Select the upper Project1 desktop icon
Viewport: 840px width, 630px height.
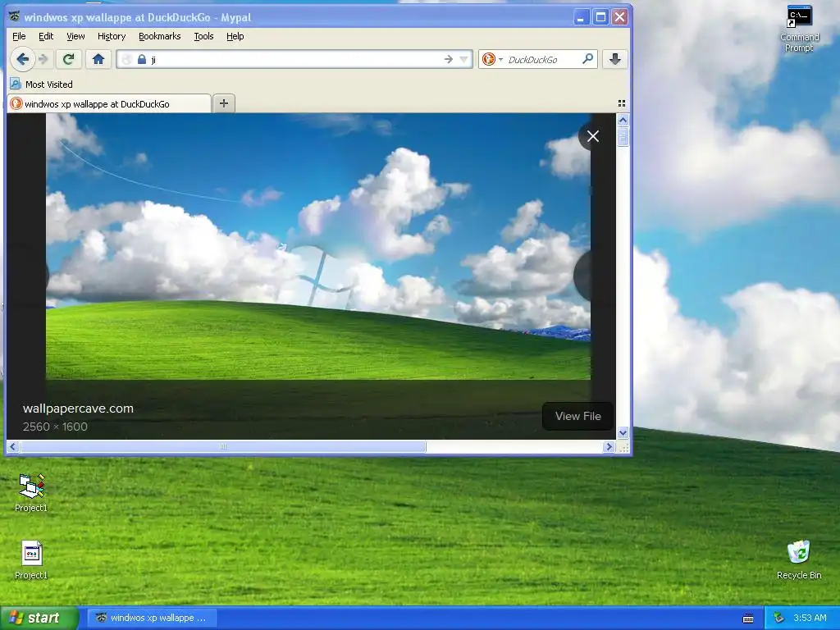[31, 493]
